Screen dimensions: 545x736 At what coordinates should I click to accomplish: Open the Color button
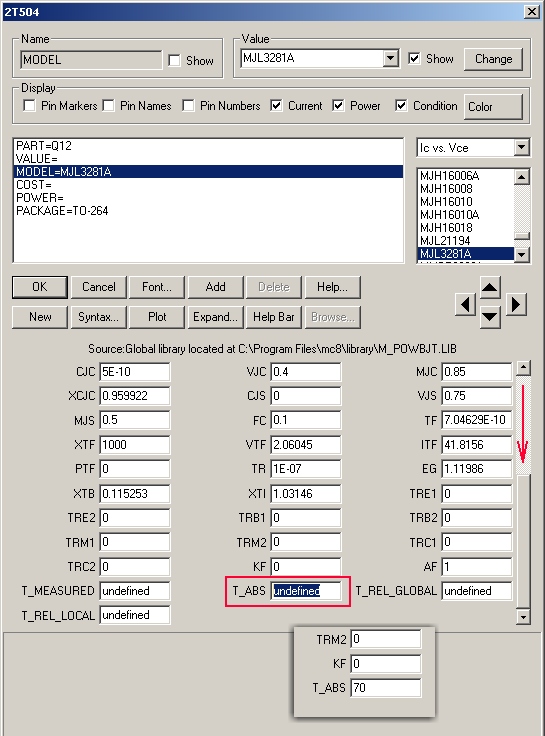(493, 107)
